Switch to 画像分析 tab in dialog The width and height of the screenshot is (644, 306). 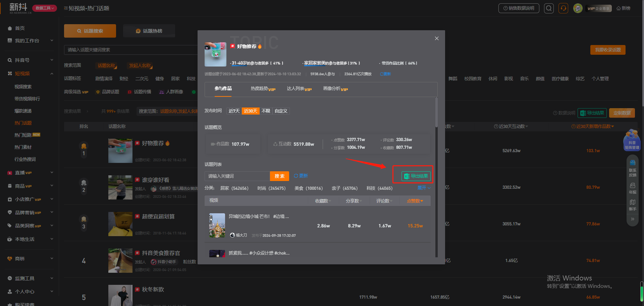pos(335,89)
